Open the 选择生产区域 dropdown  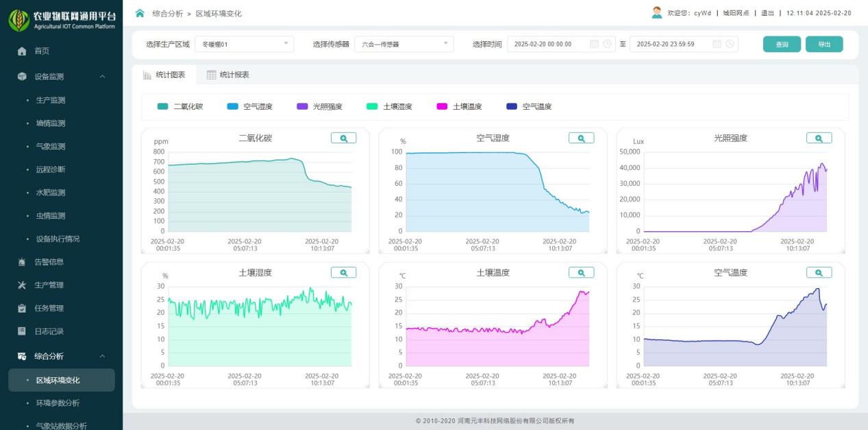point(244,45)
